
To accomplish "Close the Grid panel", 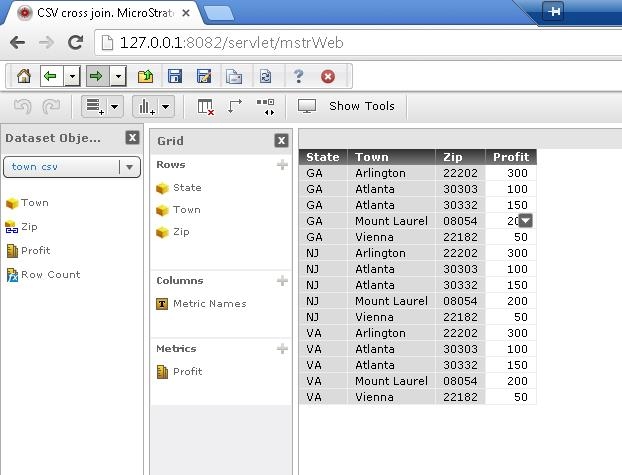I will click(x=282, y=141).
